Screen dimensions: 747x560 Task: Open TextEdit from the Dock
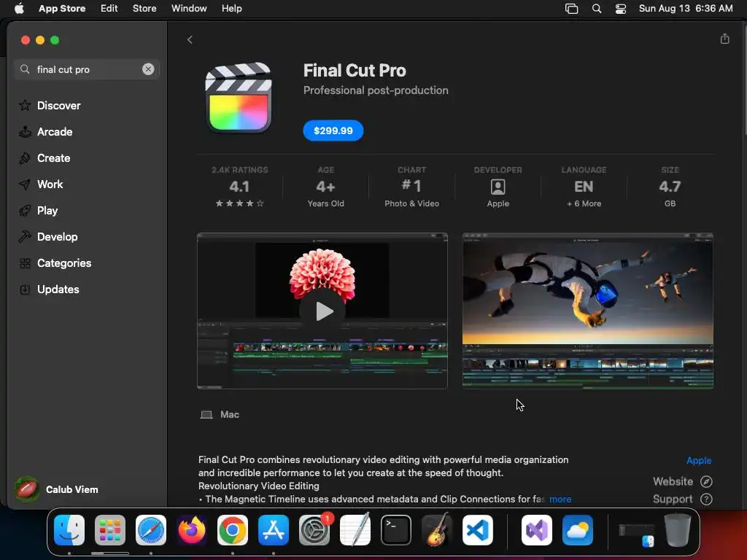(355, 529)
